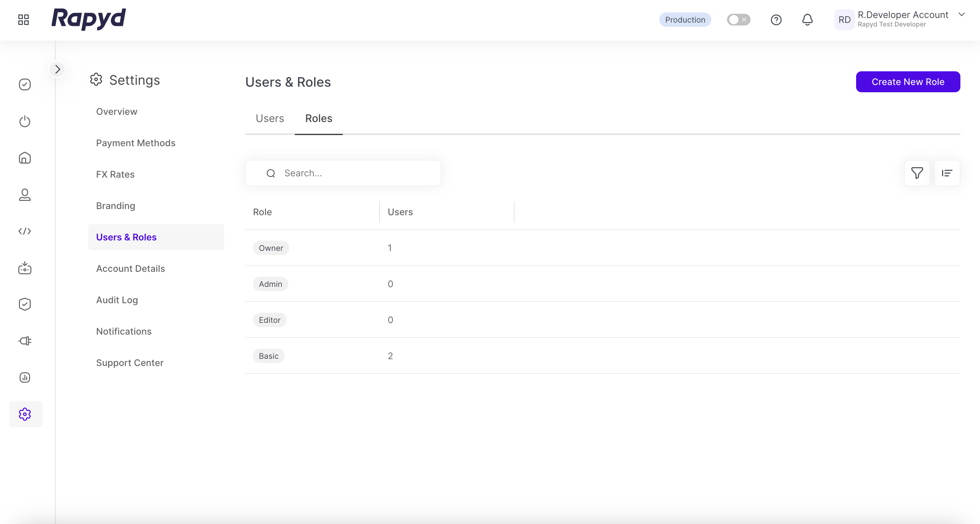The height and width of the screenshot is (524, 980).
Task: Open the developers code icon in sidebar
Action: click(x=25, y=231)
